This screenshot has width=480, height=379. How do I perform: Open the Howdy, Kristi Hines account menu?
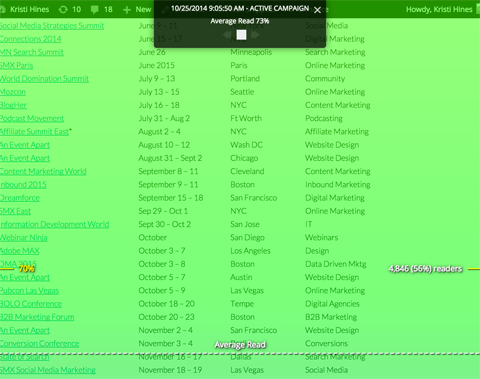point(439,9)
